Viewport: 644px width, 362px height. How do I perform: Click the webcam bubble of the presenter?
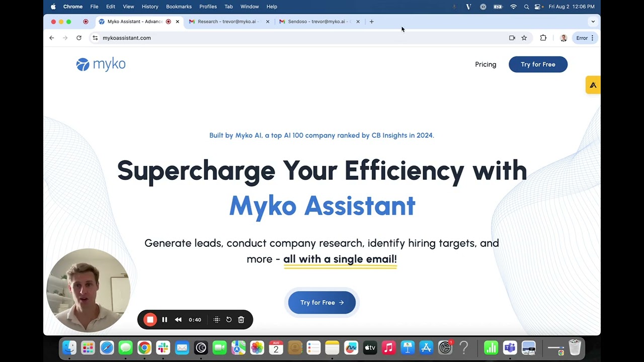[x=88, y=290]
